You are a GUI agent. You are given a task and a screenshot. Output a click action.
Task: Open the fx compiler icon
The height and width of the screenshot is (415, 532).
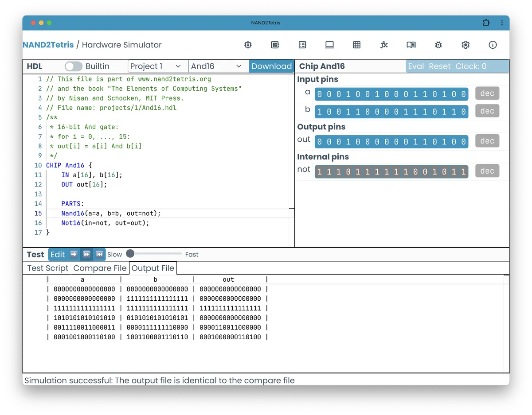pos(384,45)
